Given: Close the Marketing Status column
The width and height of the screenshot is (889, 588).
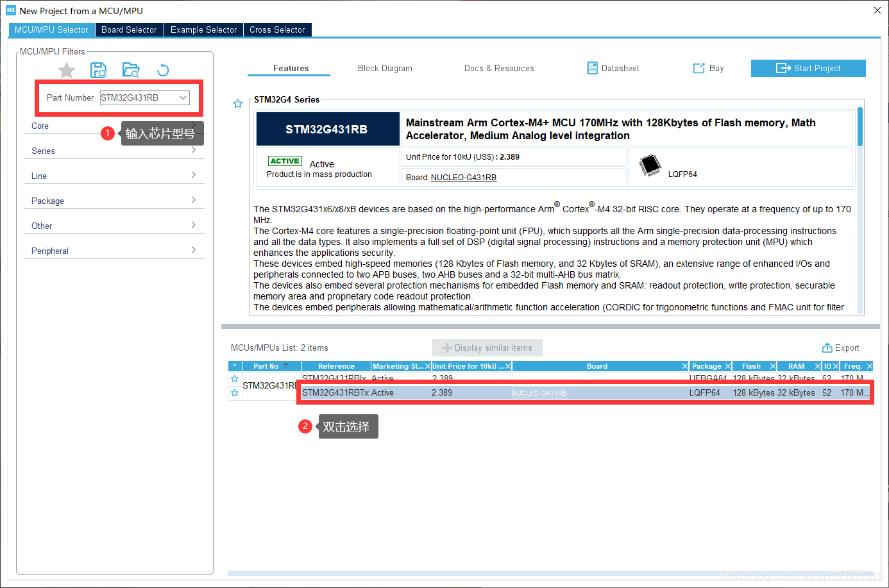Looking at the screenshot, I should (x=428, y=366).
